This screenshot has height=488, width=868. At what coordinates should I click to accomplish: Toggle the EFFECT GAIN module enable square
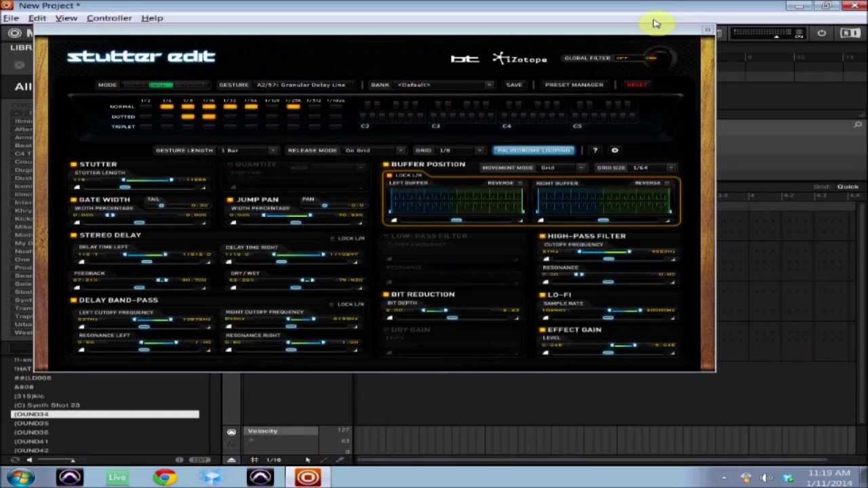click(542, 329)
